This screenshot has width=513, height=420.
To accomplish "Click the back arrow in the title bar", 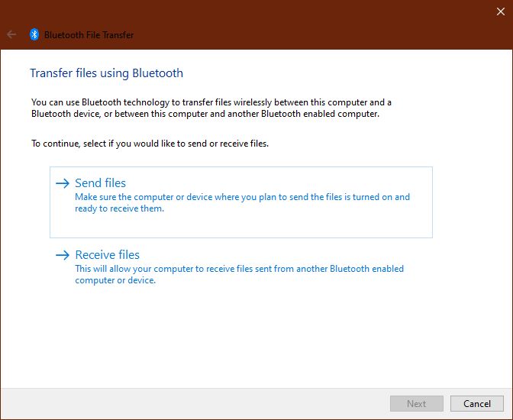I will click(11, 34).
